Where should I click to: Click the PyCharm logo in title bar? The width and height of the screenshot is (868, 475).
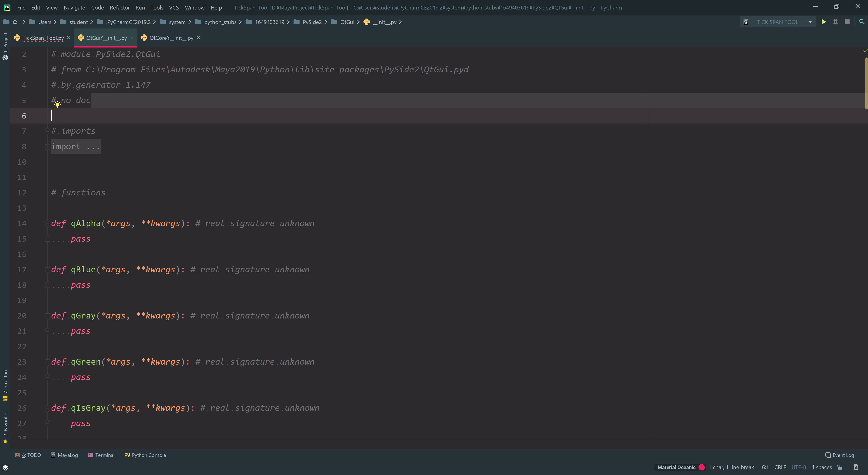point(7,7)
